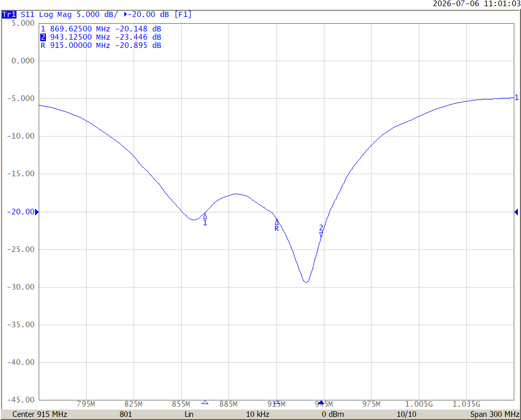The width and height of the screenshot is (521, 420).
Task: Click Center 915 MHz status field
Action: point(40,414)
